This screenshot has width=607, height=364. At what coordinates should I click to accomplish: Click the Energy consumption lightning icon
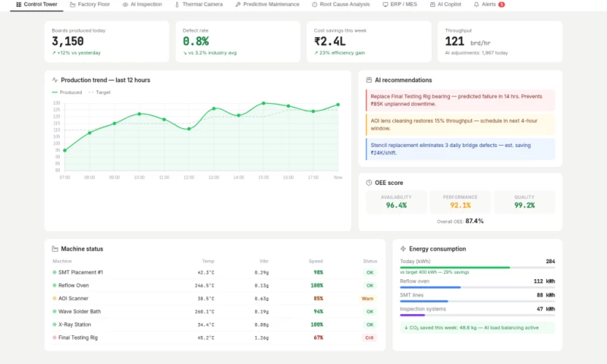click(403, 249)
